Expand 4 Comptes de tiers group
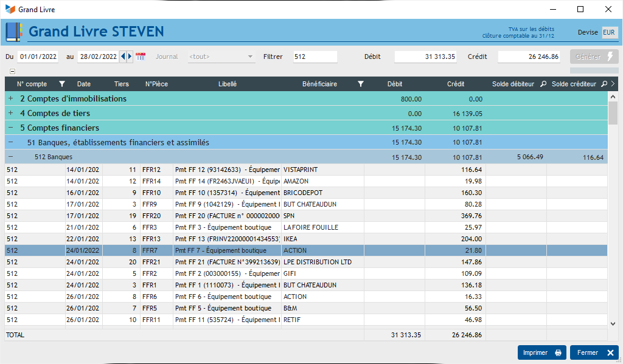The image size is (623, 364). click(10, 113)
